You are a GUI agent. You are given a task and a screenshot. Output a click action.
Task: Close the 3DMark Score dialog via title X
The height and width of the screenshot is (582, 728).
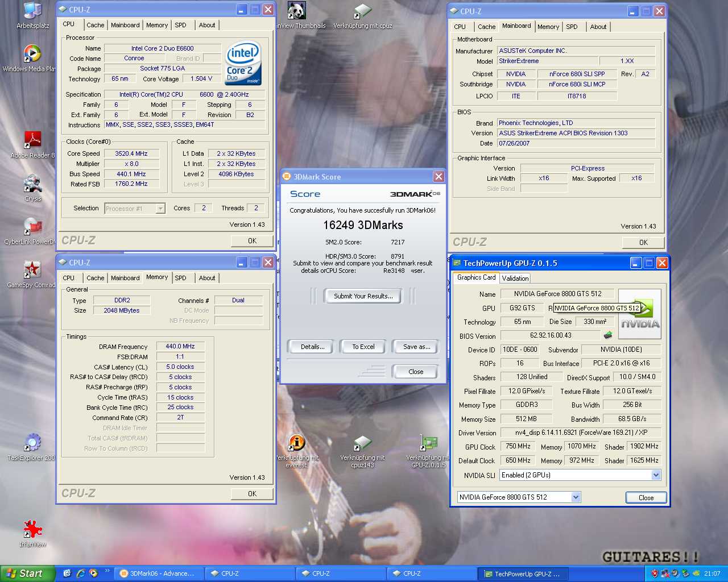coord(439,177)
